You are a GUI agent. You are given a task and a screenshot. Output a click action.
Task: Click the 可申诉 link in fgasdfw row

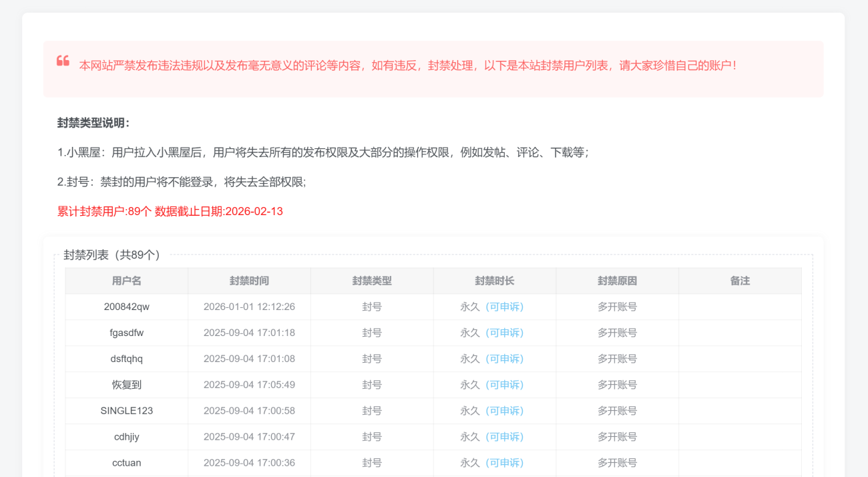[x=504, y=333]
